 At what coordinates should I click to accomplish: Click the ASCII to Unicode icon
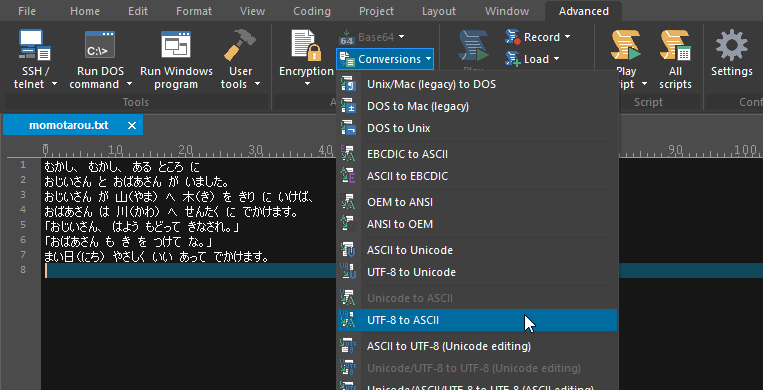(x=349, y=250)
